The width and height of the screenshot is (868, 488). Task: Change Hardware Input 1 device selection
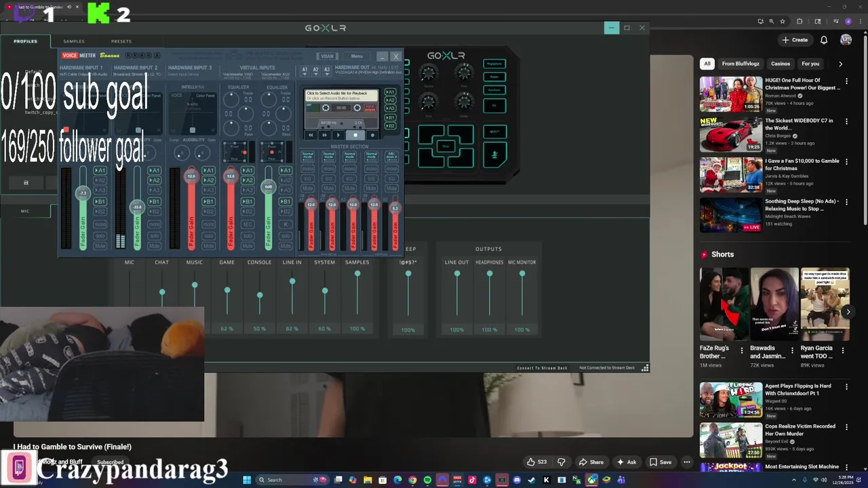84,74
